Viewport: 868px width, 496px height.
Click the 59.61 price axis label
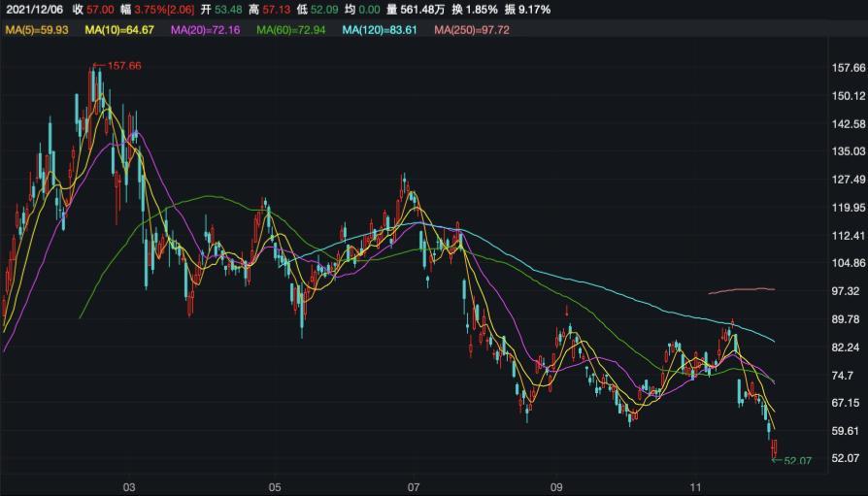(846, 431)
